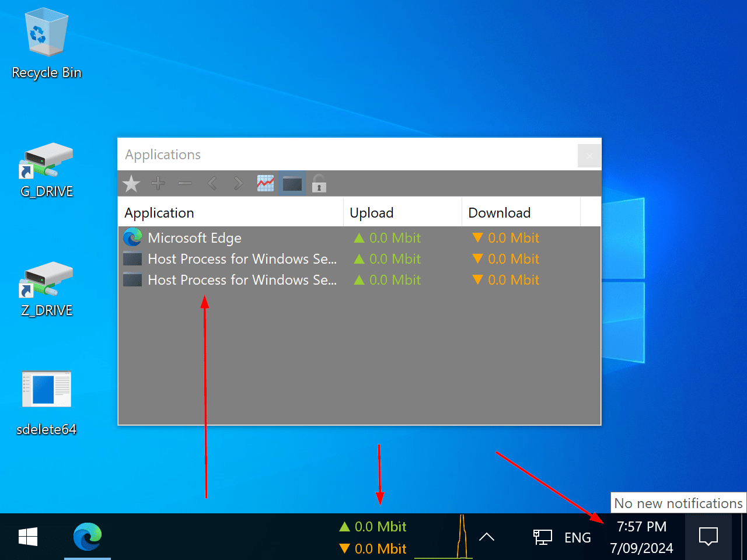Click Microsoft Edge upload value 0.0 Mbit
Viewport: 747px width, 560px height.
[x=388, y=238]
